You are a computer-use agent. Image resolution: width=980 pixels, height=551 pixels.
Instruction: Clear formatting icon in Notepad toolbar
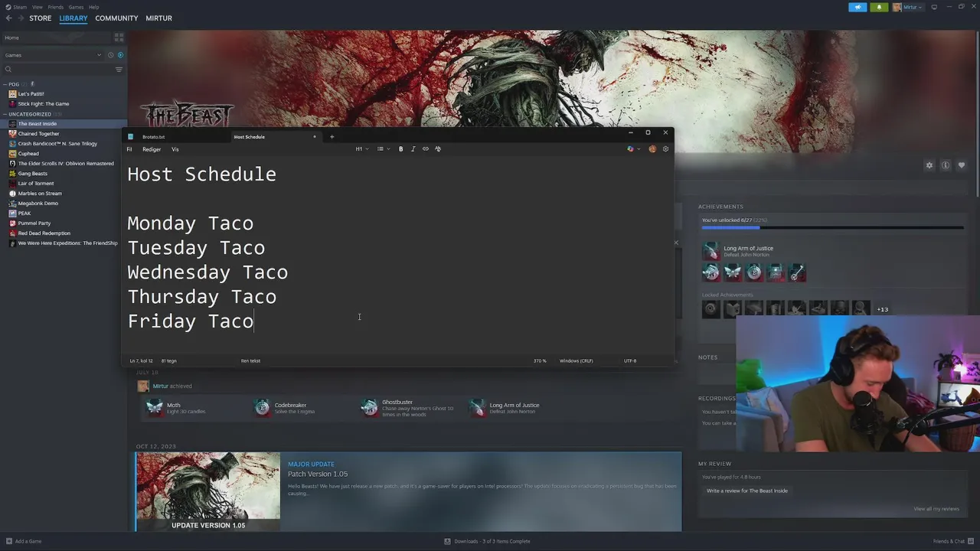click(x=438, y=149)
